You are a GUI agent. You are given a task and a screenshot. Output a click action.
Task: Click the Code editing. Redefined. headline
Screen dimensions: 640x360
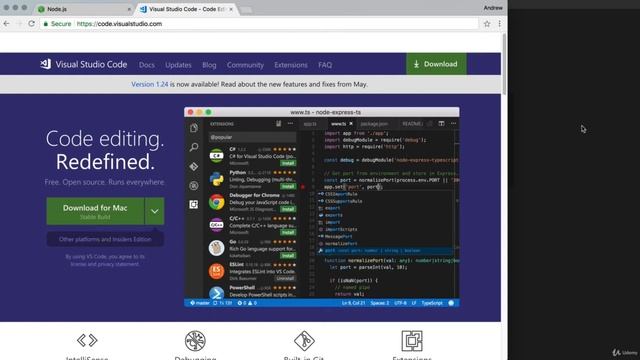105,150
